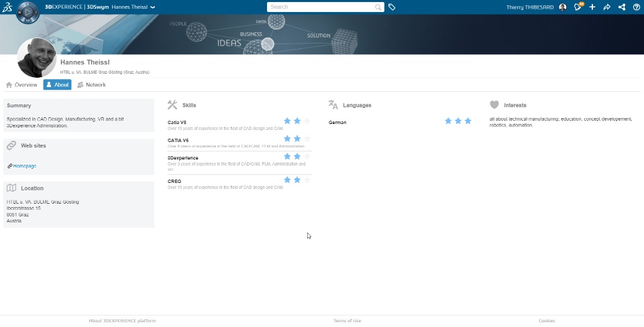Switch to the Overview tab
The width and height of the screenshot is (644, 327).
pos(21,84)
